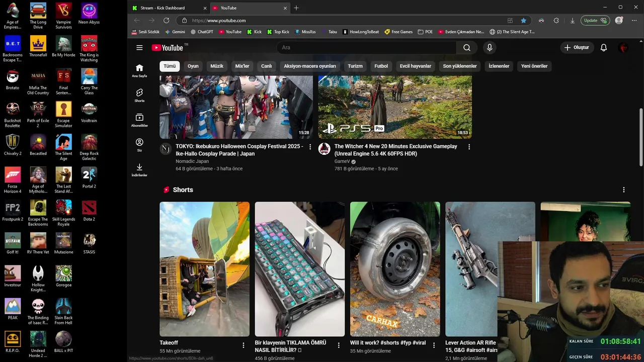Open Deep Rock Galactic desktop icon
644x362 pixels.
[89, 147]
